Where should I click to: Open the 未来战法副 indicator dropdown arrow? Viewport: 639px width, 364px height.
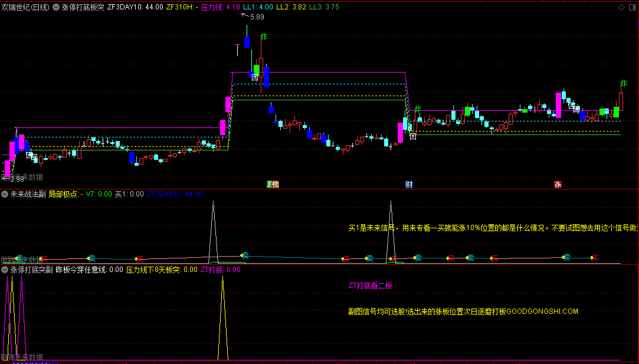5,194
